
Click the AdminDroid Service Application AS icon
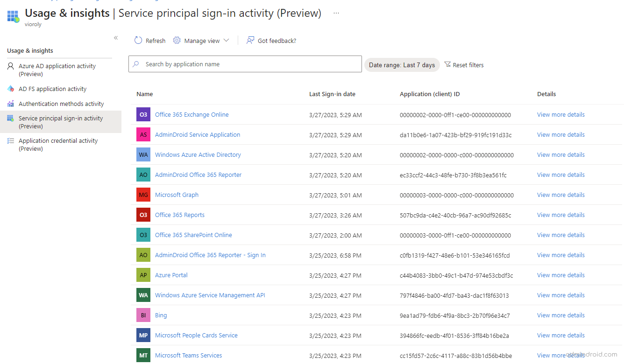143,134
